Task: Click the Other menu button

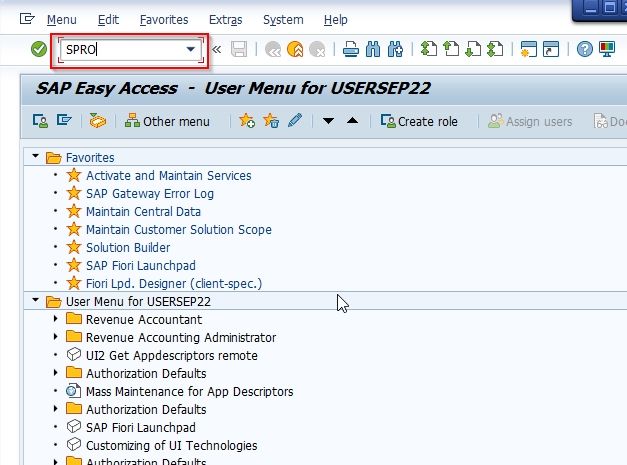Action: (167, 121)
